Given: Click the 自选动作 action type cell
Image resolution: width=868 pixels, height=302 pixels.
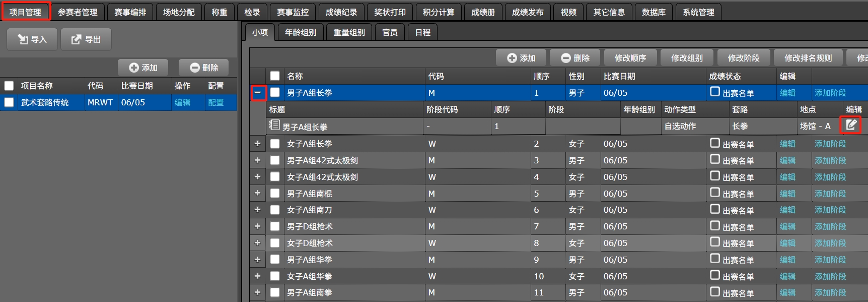Looking at the screenshot, I should (695, 126).
